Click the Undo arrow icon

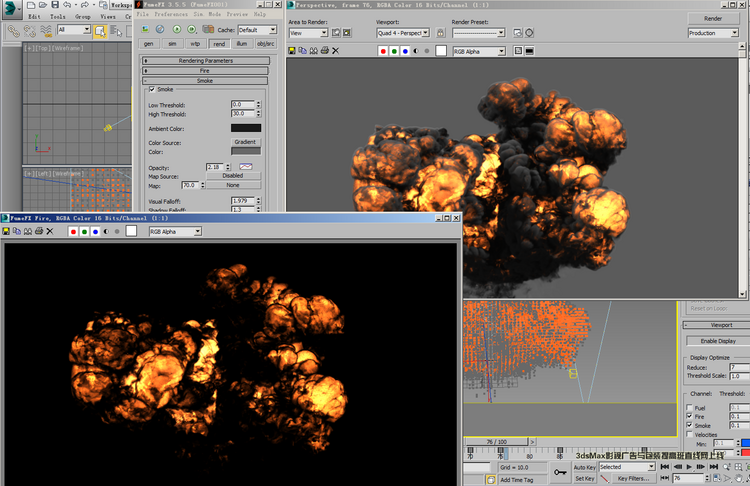[67, 5]
